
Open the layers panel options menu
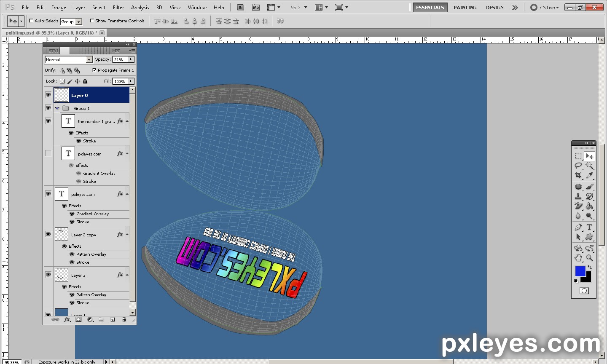click(132, 51)
